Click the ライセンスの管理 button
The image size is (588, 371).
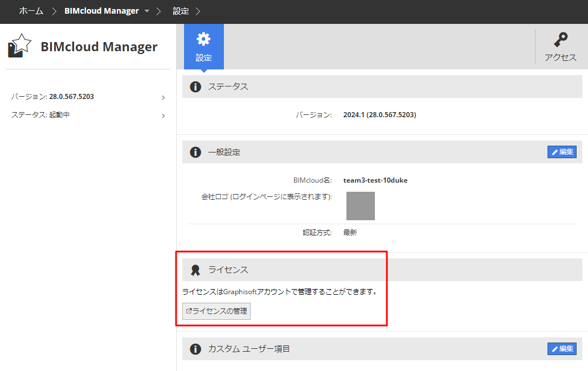(x=217, y=311)
